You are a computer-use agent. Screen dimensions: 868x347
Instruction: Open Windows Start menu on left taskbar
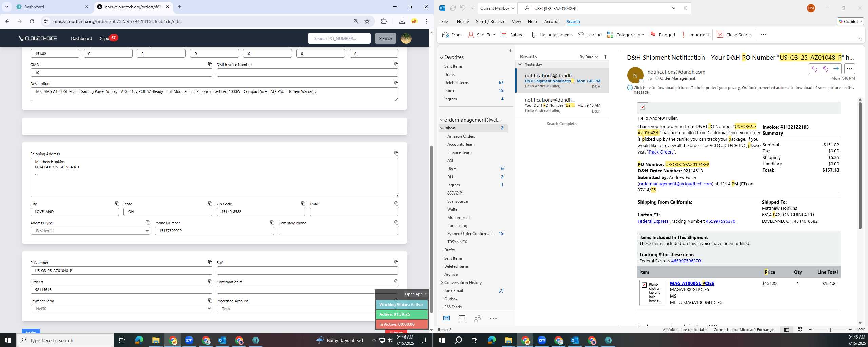pos(8,340)
